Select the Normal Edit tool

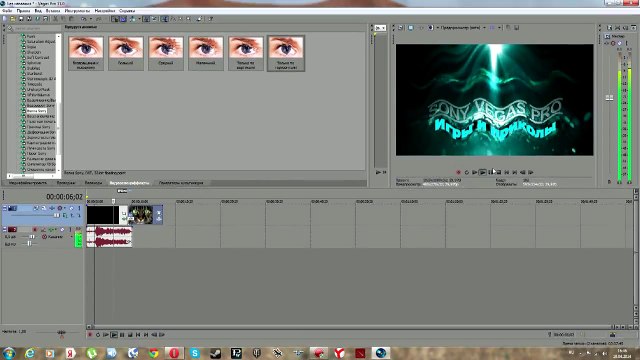coord(164,19)
